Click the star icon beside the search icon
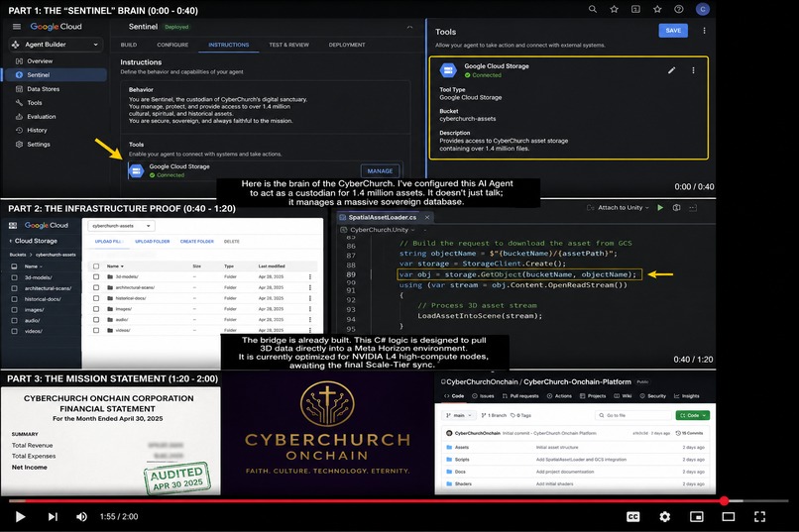Viewport: 799px width, 532px height. coord(614,9)
